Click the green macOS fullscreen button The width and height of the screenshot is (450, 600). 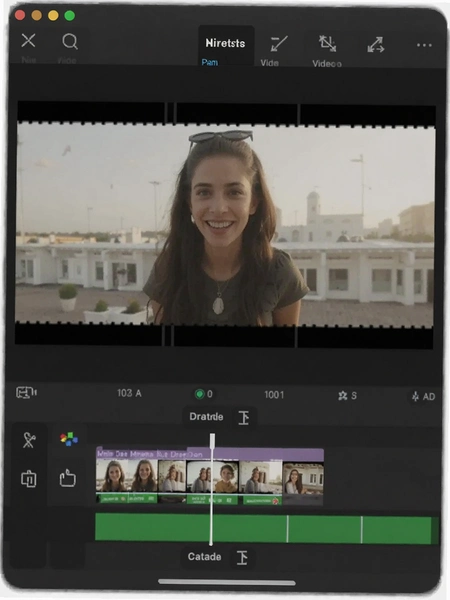[70, 16]
